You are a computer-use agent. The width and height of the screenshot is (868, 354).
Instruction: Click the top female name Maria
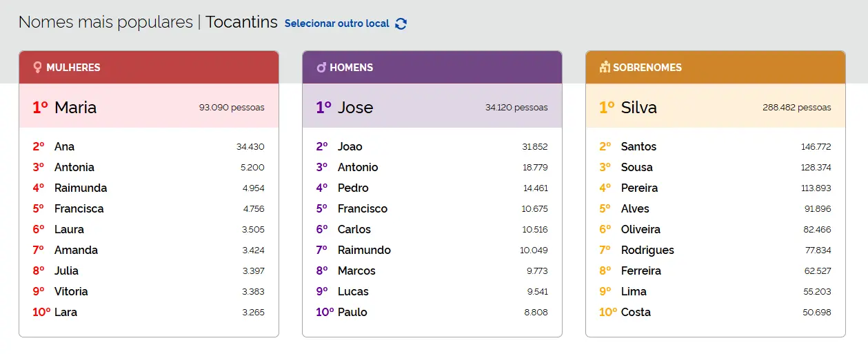pyautogui.click(x=75, y=108)
